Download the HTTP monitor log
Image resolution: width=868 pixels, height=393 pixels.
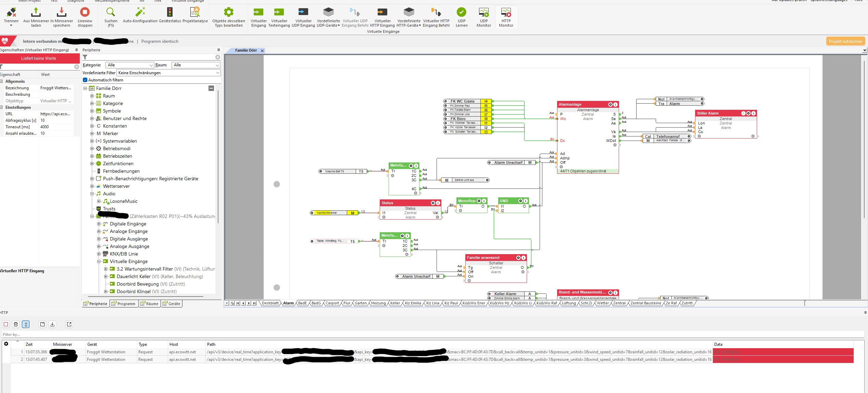point(52,324)
